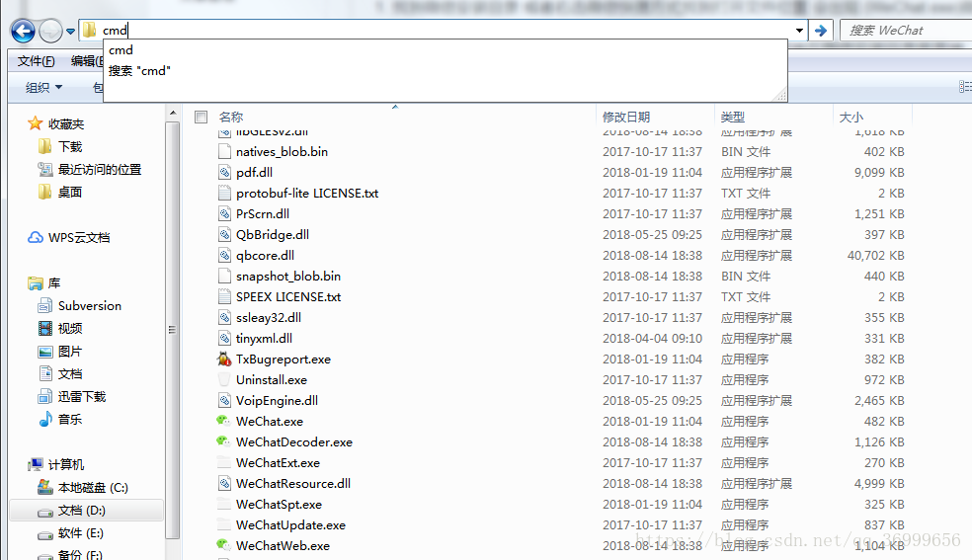Click the 文档 library document icon
972x560 pixels.
pos(45,373)
